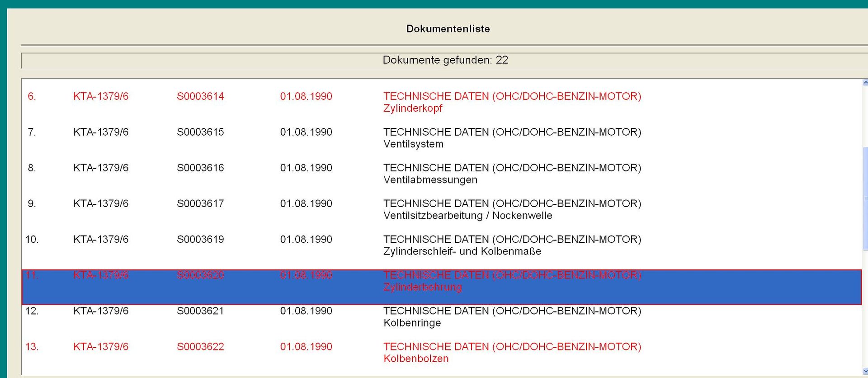Click document ID S0003622
Image resolution: width=868 pixels, height=378 pixels.
click(x=200, y=347)
